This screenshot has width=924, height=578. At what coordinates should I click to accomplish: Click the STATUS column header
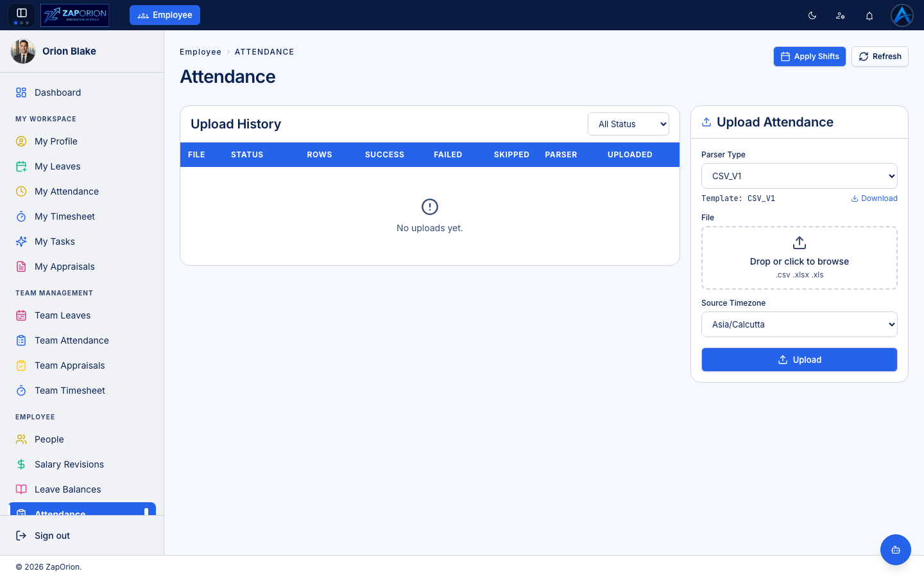point(247,155)
